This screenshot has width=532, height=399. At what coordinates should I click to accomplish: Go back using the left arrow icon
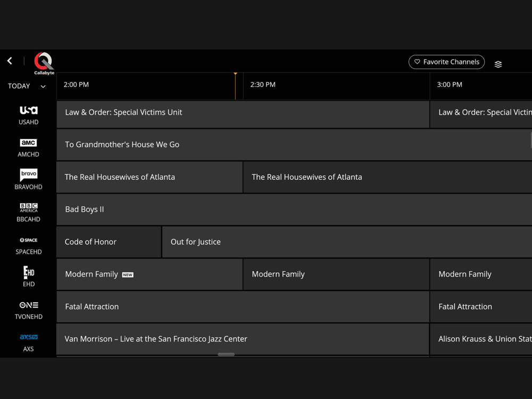pos(10,61)
